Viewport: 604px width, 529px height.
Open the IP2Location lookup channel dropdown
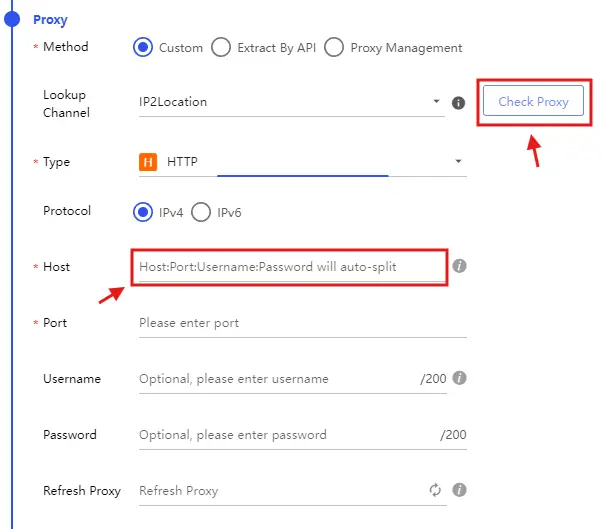pos(290,102)
